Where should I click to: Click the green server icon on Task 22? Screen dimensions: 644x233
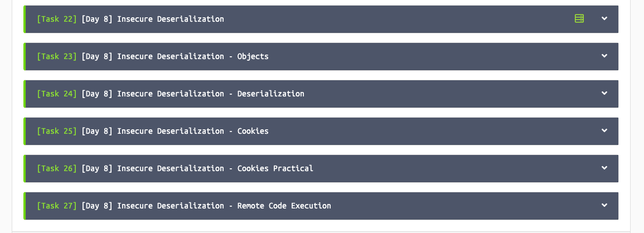579,18
